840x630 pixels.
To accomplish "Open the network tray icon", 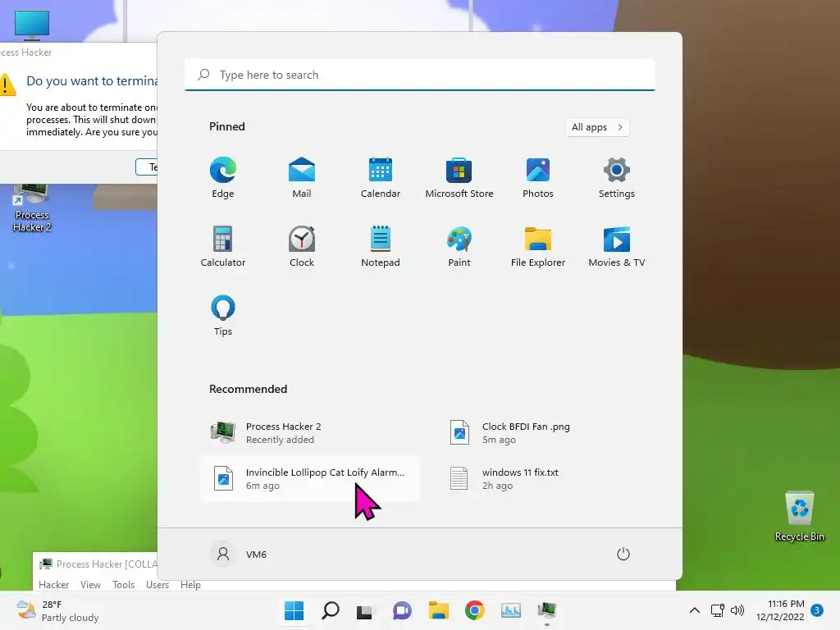I will click(717, 610).
